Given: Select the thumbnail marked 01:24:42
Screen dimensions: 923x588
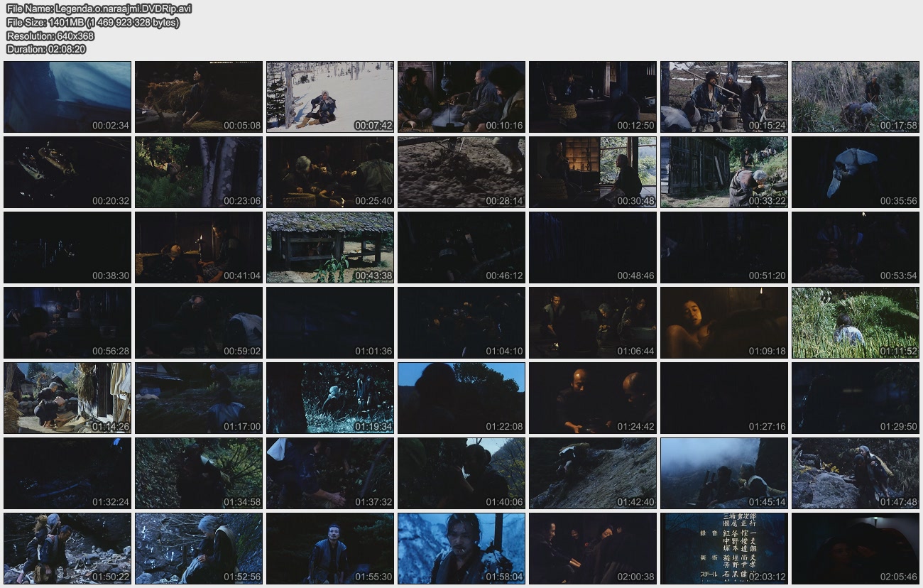Looking at the screenshot, I should point(593,398).
